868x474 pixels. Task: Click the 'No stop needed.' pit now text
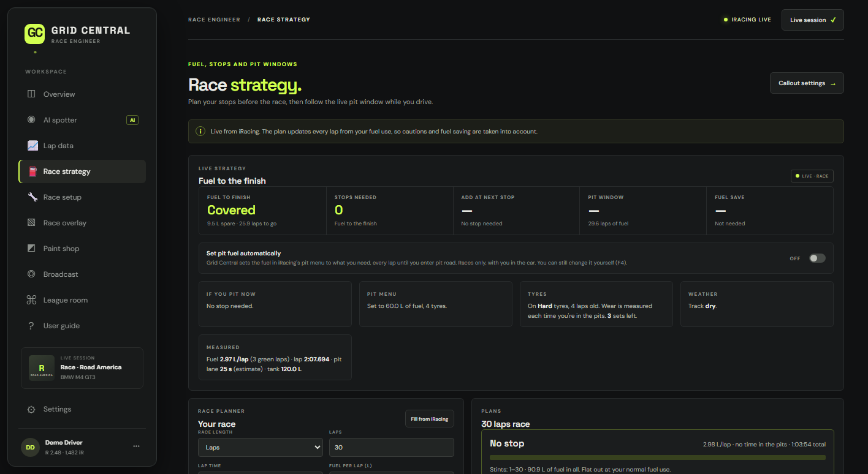(230, 306)
